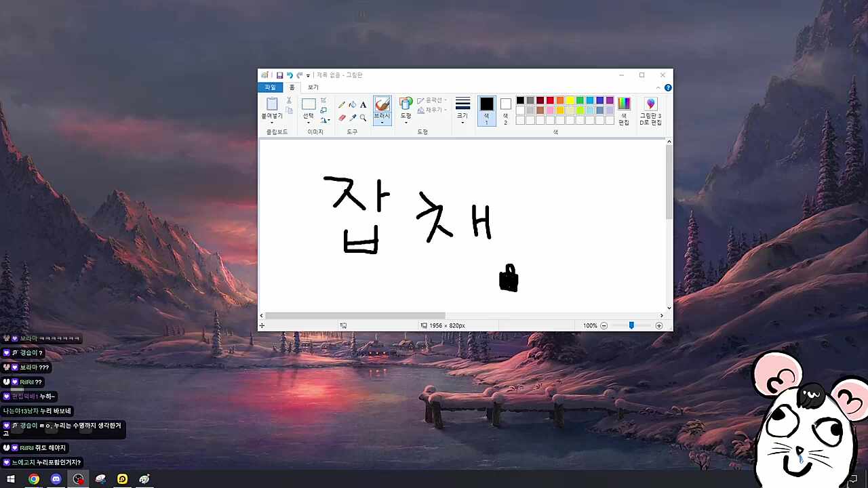Image resolution: width=868 pixels, height=488 pixels.
Task: Pick the lime green color swatch
Action: click(x=580, y=110)
